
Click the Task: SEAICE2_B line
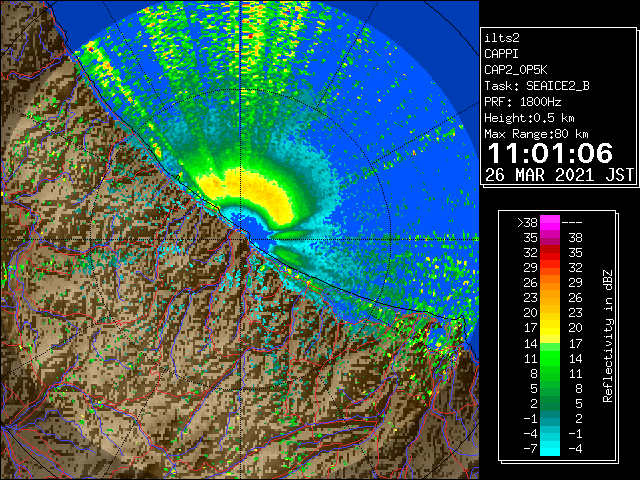(537, 86)
